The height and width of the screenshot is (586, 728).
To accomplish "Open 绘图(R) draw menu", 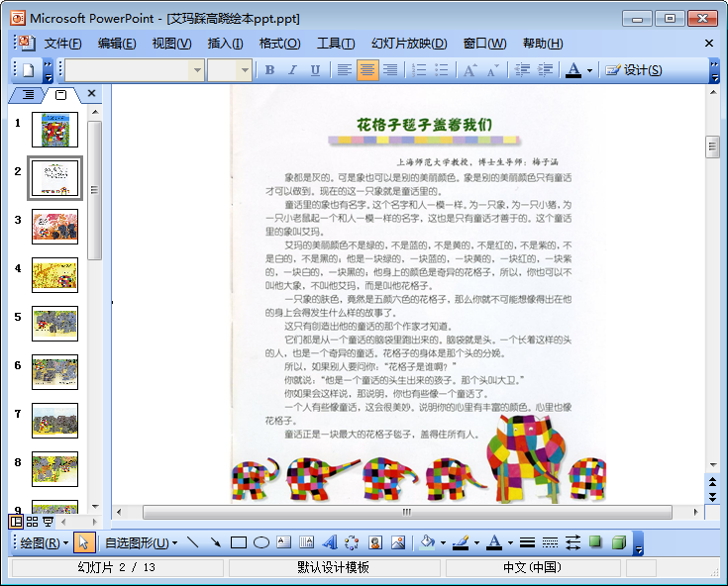I will 45,542.
